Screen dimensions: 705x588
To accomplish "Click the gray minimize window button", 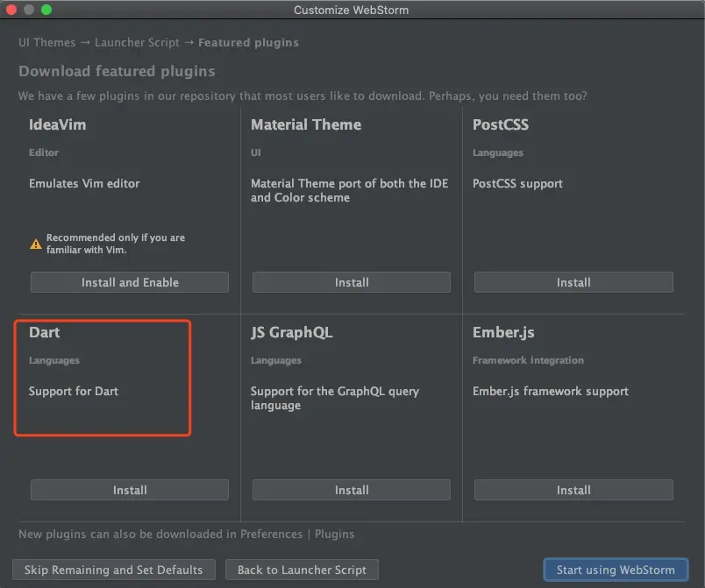I will [x=29, y=10].
